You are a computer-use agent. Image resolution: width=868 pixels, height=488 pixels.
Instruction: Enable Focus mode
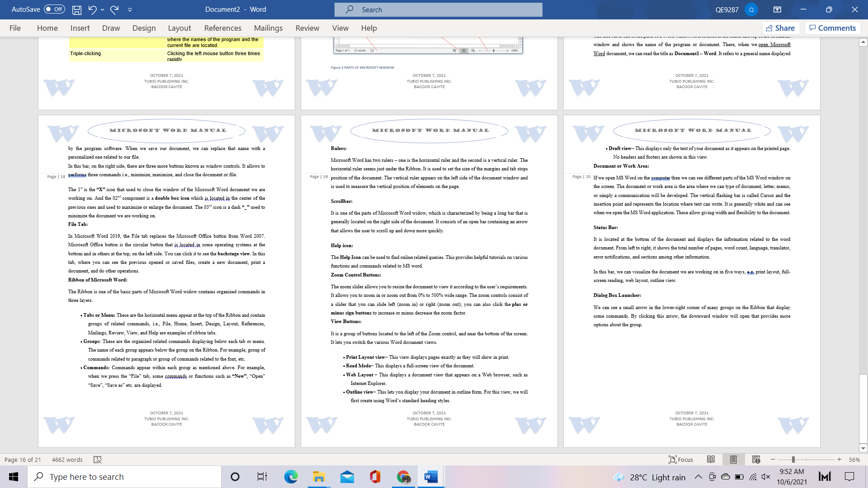[680, 460]
